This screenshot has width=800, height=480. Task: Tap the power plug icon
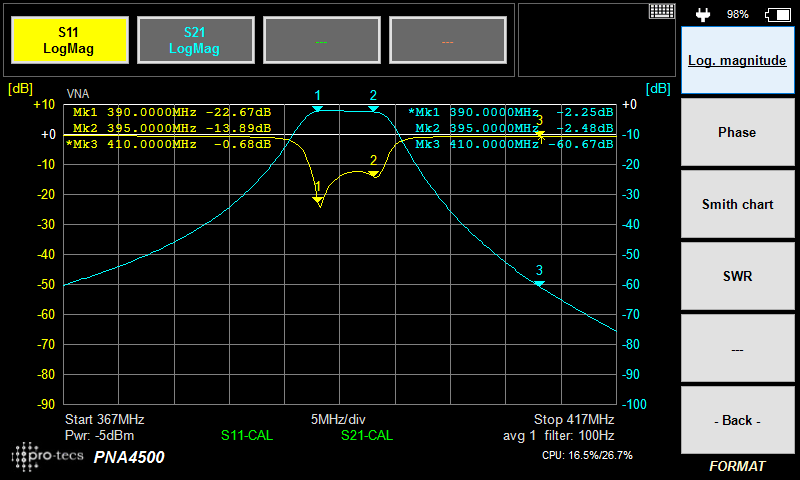704,14
